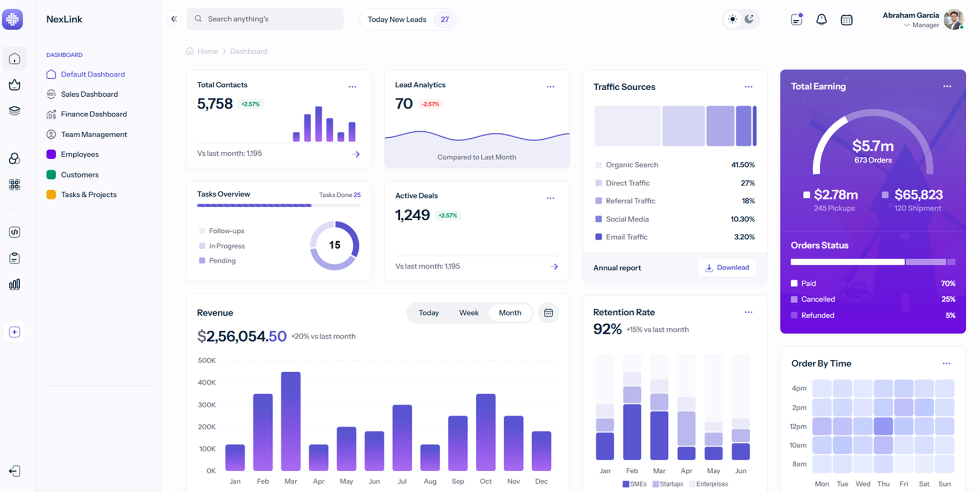Viewport: 980px width, 492px height.
Task: Click the code brackets icon in the left rail
Action: 15,232
